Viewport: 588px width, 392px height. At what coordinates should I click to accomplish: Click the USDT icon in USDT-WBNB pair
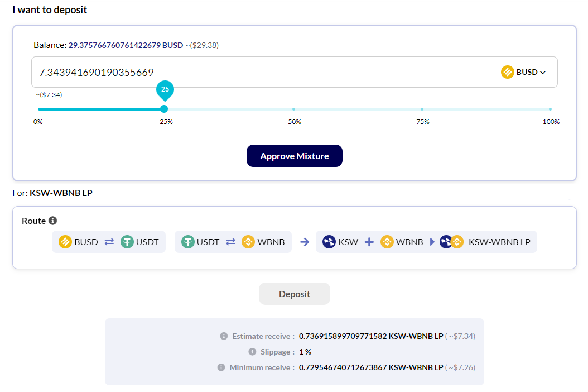click(188, 242)
